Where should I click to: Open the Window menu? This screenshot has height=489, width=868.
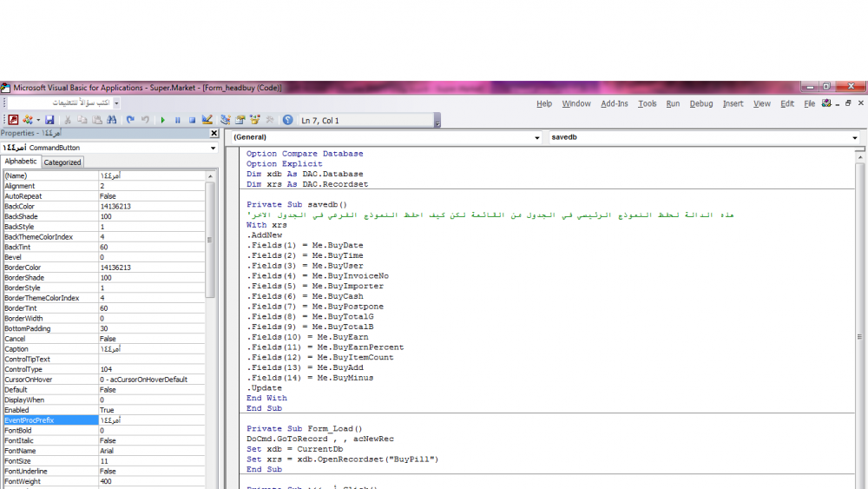(576, 103)
